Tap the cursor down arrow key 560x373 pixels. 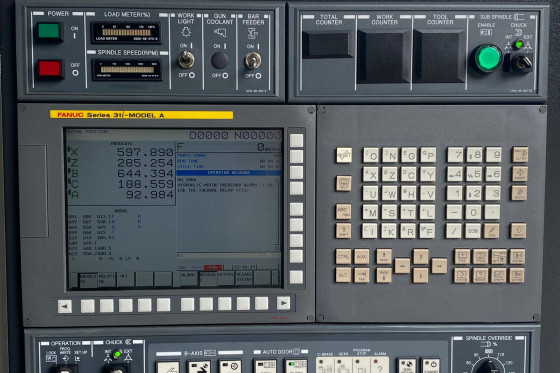[x=421, y=275]
